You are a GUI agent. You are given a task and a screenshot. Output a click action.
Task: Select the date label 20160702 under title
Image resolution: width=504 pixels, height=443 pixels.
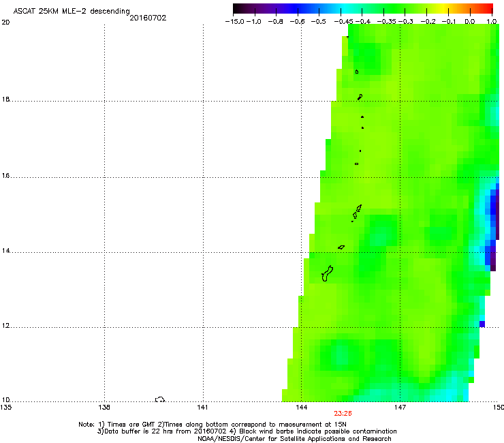[148, 18]
